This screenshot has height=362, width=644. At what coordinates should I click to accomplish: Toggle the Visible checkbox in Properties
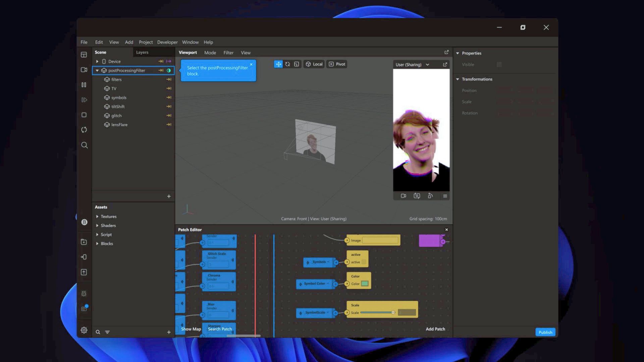(499, 64)
